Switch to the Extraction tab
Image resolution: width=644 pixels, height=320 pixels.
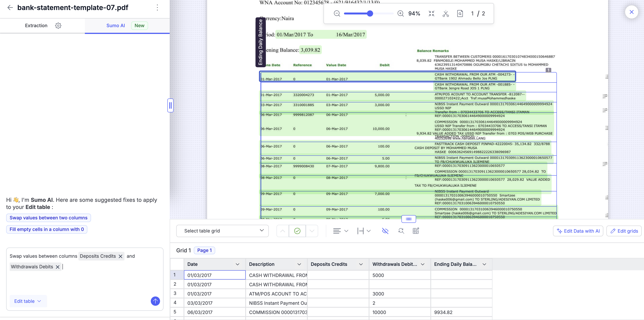(36, 25)
